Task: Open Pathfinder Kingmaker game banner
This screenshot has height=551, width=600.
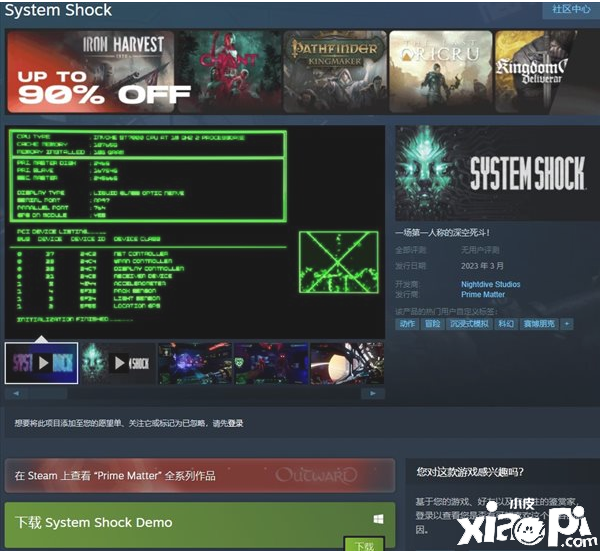Action: (335, 72)
